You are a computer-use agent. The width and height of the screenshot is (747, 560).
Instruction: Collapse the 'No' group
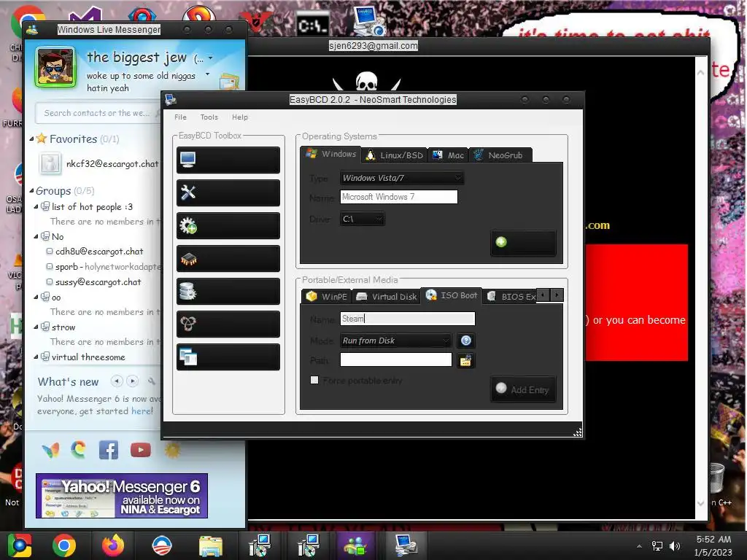point(36,237)
